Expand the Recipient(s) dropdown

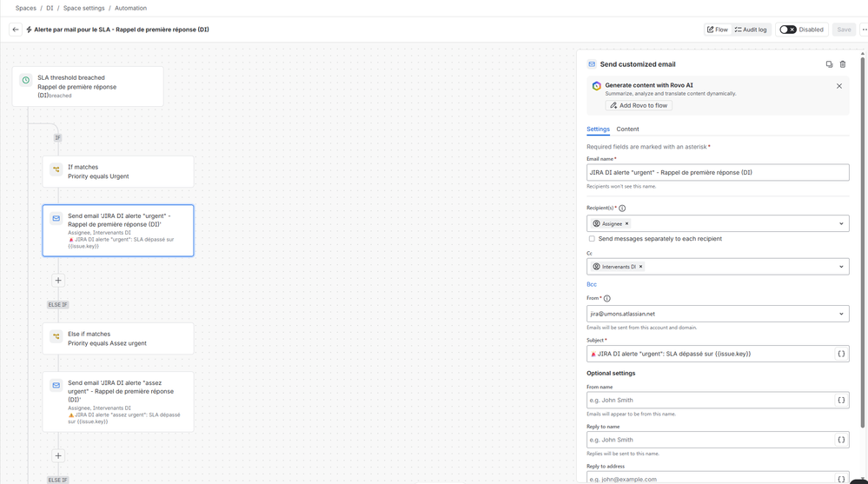tap(841, 223)
